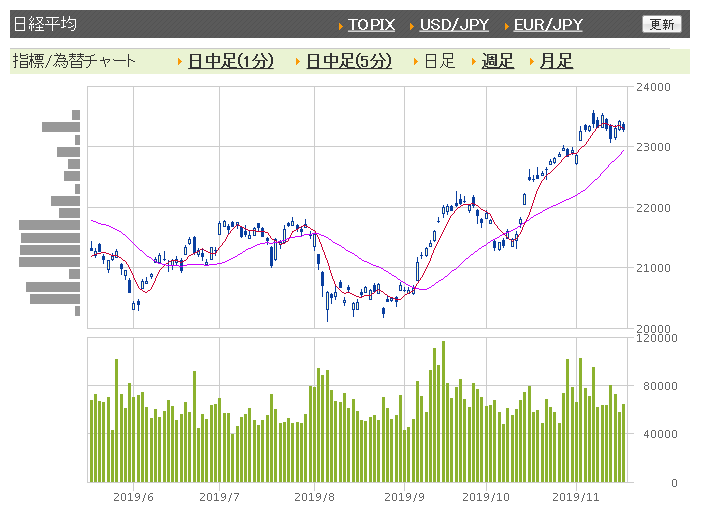Click the 23000 price axis label
The height and width of the screenshot is (525, 701).
pos(653,147)
